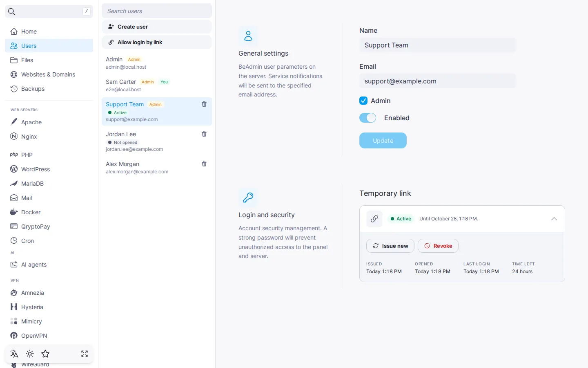This screenshot has height=368, width=588.
Task: Click the AI agents icon
Action: [x=14, y=265]
